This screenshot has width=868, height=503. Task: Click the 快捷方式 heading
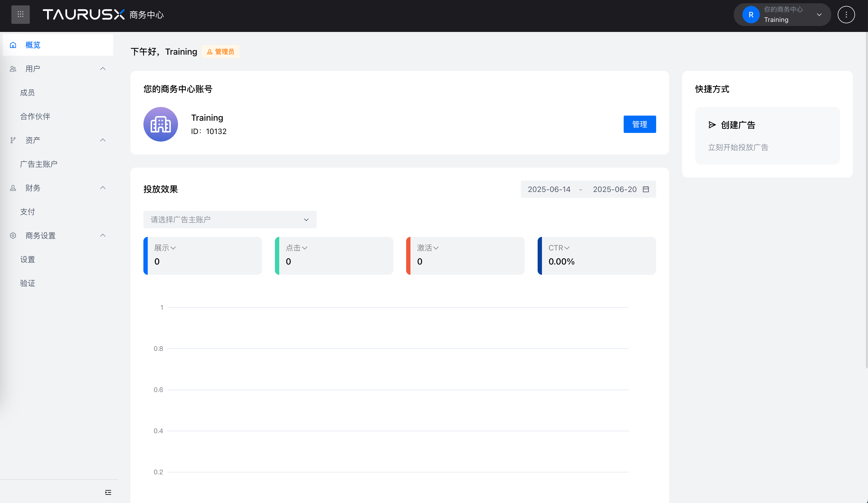(x=712, y=89)
